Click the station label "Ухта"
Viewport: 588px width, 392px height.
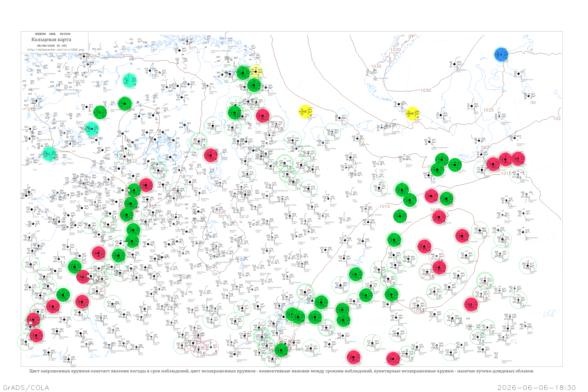355,200
